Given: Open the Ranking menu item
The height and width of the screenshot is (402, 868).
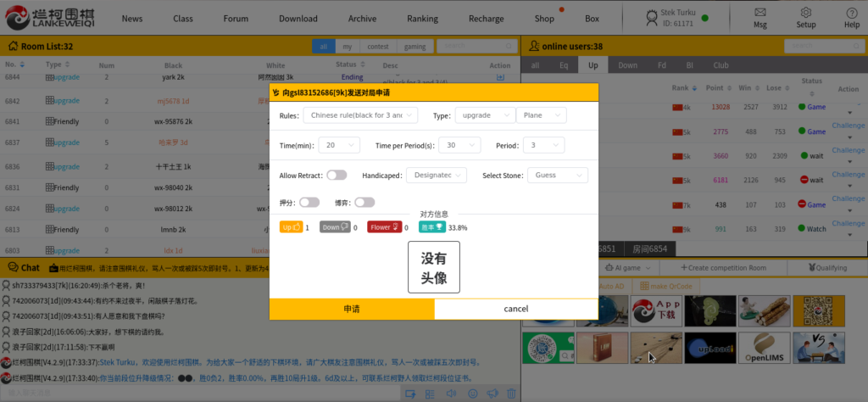Looking at the screenshot, I should (x=422, y=18).
